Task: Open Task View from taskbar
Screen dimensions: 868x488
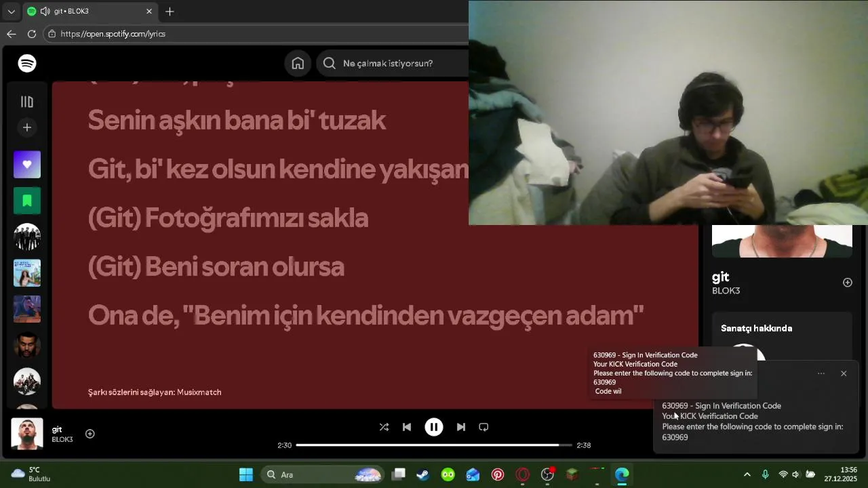Action: tap(399, 474)
